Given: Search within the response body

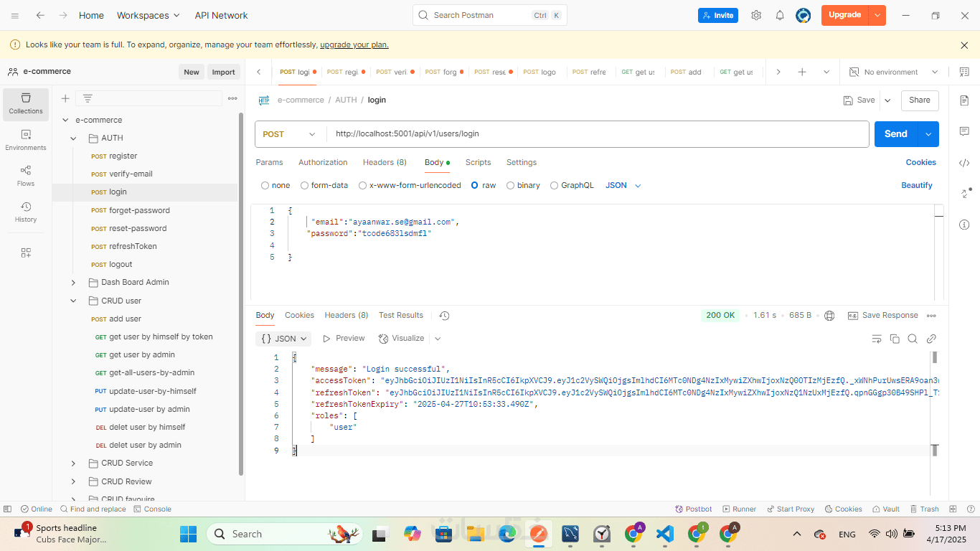Looking at the screenshot, I should [913, 339].
